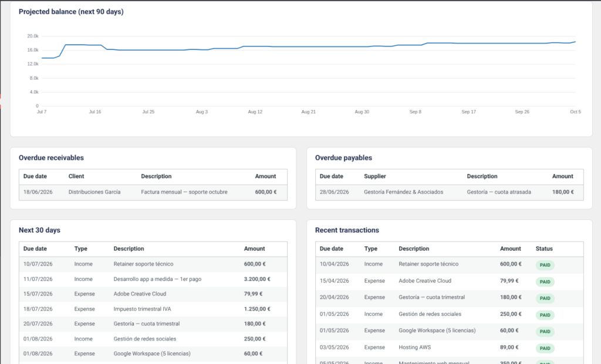Click the Due date header in Overdue receivables
This screenshot has height=364, width=601.
pos(35,176)
